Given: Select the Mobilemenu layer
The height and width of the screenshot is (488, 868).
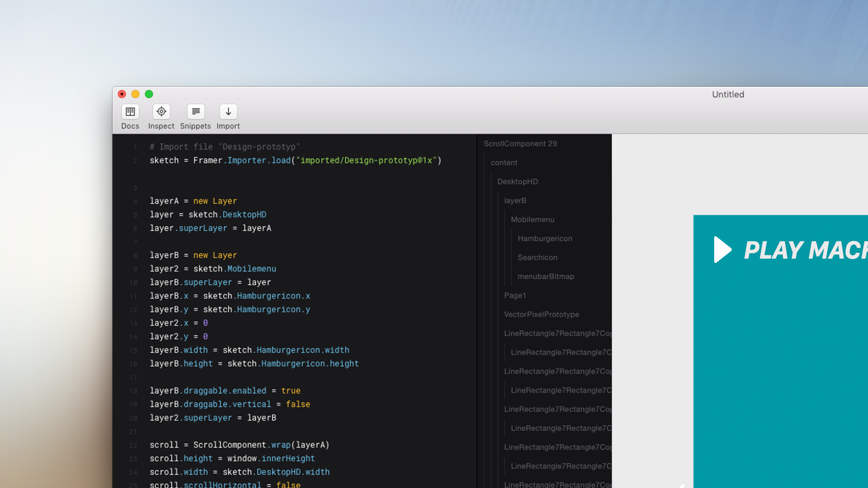Looking at the screenshot, I should click(x=533, y=219).
